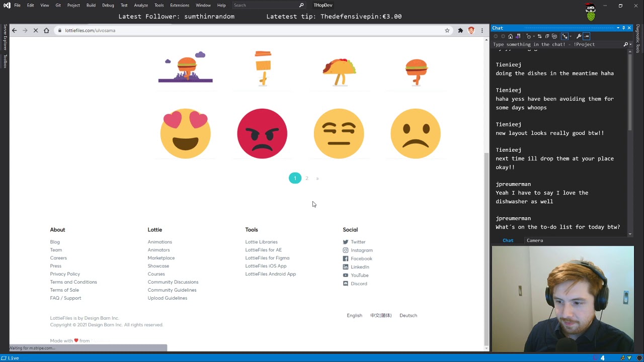Click the Show All Files icon in Chat toolbar
644x362 pixels.
tap(554, 36)
